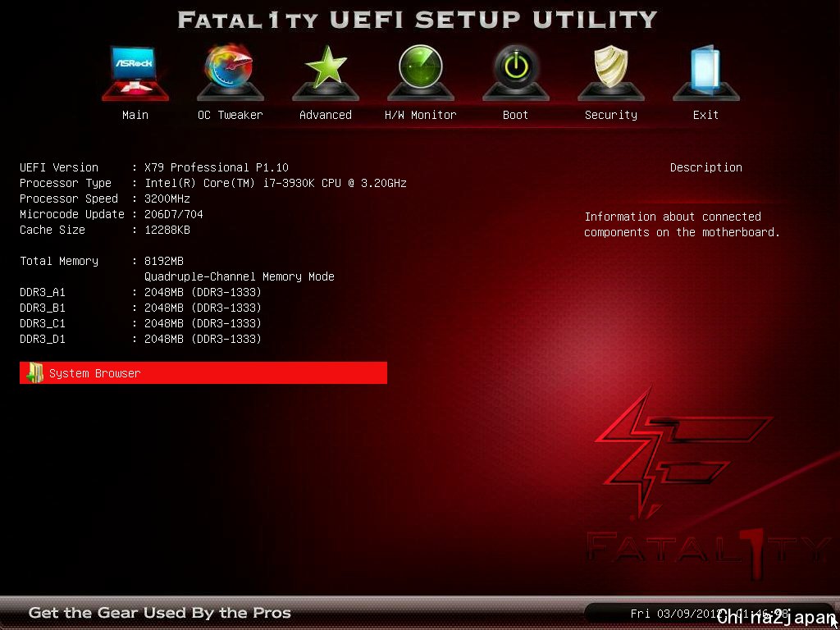Select the DDR3_C1 memory slot row
This screenshot has width=840, height=630.
click(140, 323)
